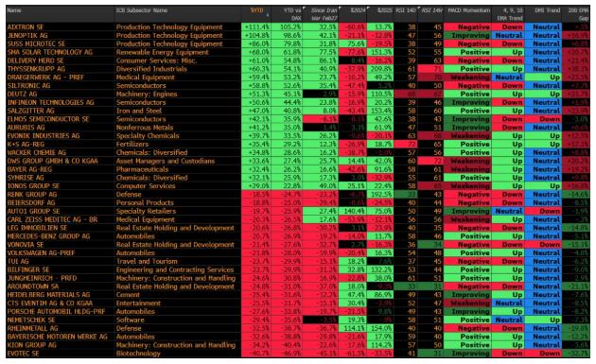Image resolution: width=596 pixels, height=364 pixels.
Task: Click ELMOS SEMICONDUCTOR SE name
Action: click(x=48, y=119)
